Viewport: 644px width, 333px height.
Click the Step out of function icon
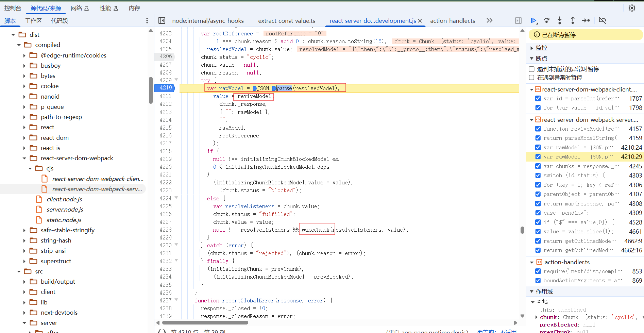pos(573,21)
